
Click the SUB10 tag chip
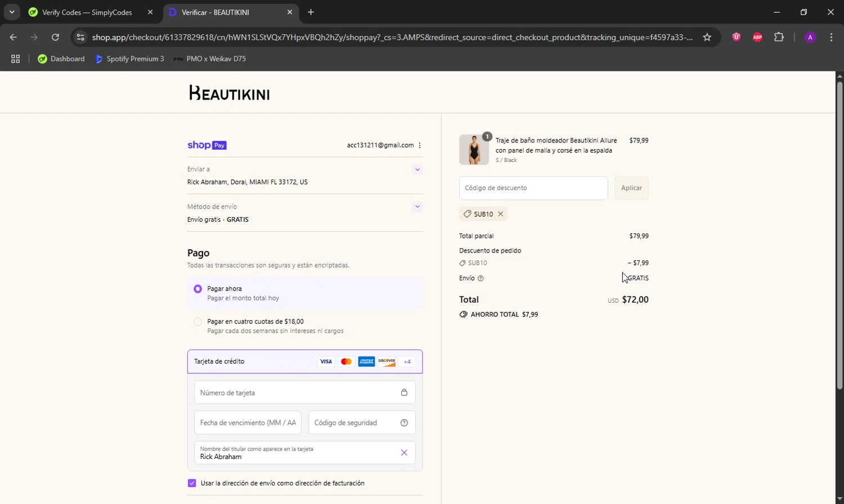[x=483, y=214]
